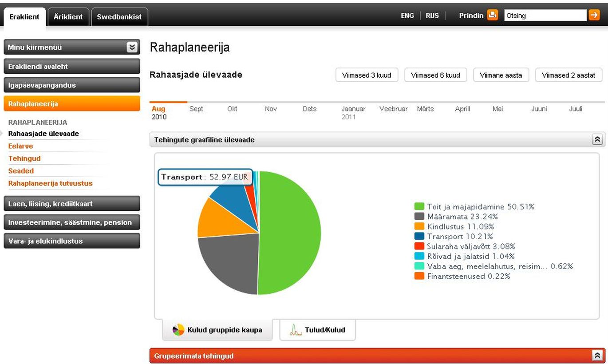Click the orange search arrow button
The width and height of the screenshot is (608, 364).
[x=594, y=15]
